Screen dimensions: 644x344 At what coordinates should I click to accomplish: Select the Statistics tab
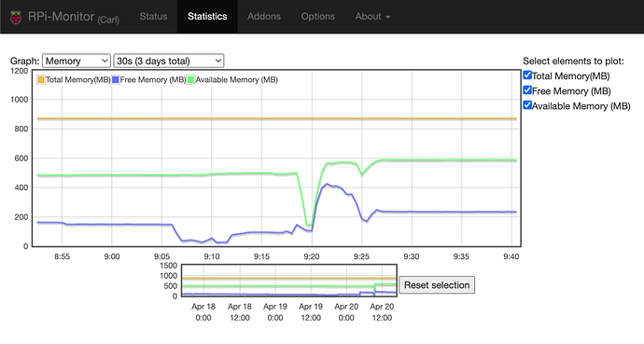[207, 17]
